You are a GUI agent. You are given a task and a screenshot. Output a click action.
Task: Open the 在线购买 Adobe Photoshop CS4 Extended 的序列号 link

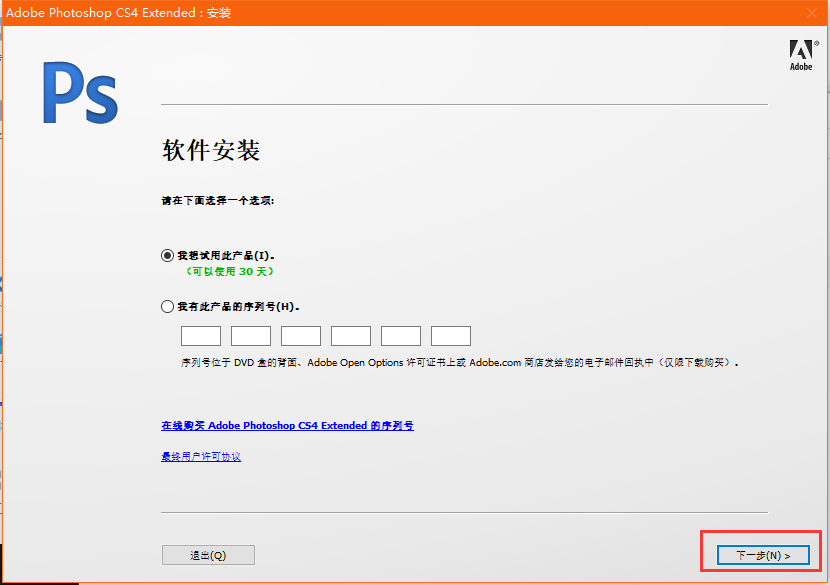point(287,426)
